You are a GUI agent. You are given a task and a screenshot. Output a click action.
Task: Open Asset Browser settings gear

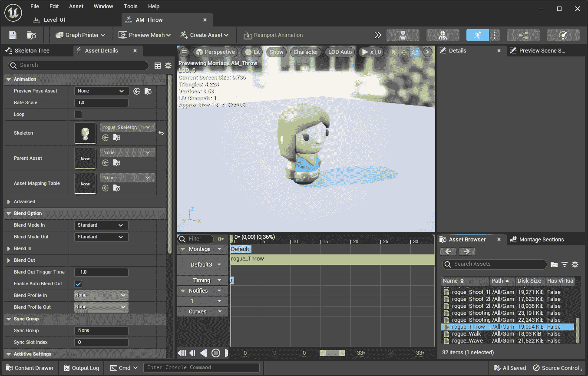click(x=575, y=264)
